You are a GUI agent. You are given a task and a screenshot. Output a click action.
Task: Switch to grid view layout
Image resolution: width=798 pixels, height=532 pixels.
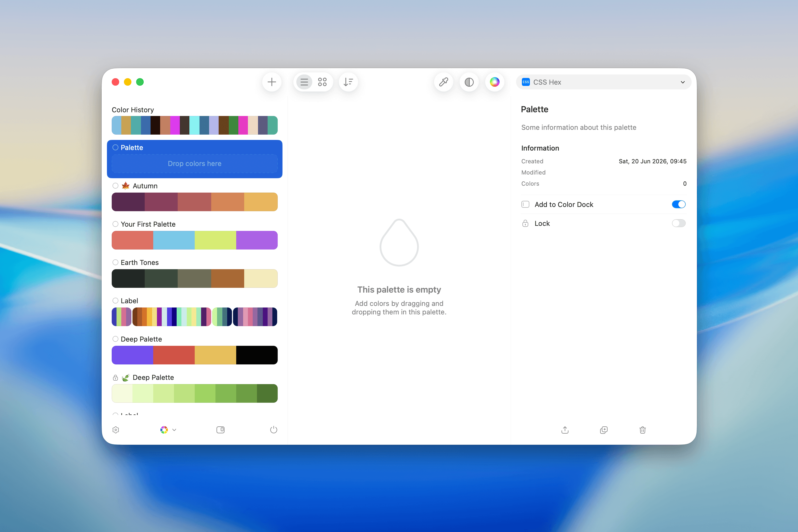(322, 82)
